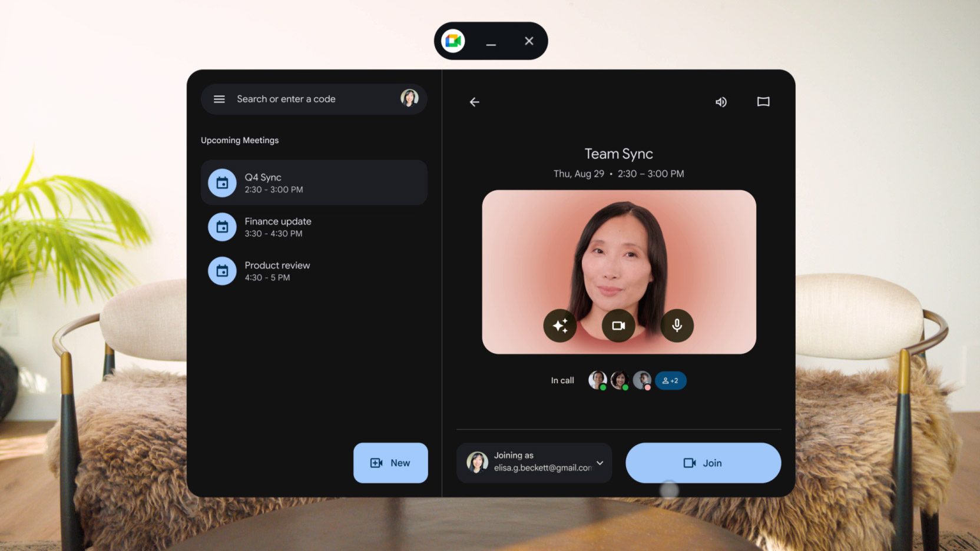The width and height of the screenshot is (980, 551).
Task: Minimize the Google Meet window
Action: [x=491, y=42]
